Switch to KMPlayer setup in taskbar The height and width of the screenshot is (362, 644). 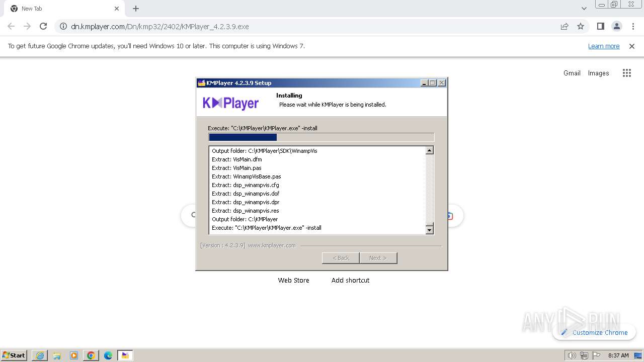coord(125,355)
